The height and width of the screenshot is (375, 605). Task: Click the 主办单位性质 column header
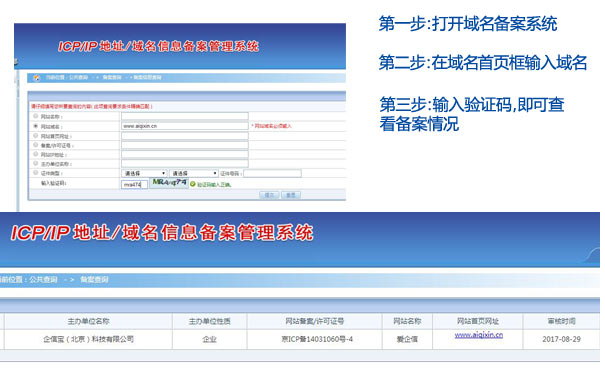(210, 321)
